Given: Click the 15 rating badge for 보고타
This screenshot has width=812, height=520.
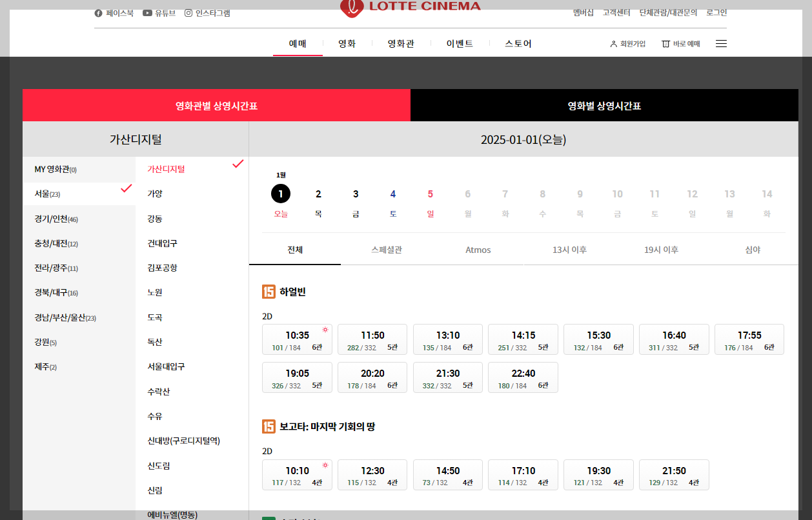Looking at the screenshot, I should [269, 426].
